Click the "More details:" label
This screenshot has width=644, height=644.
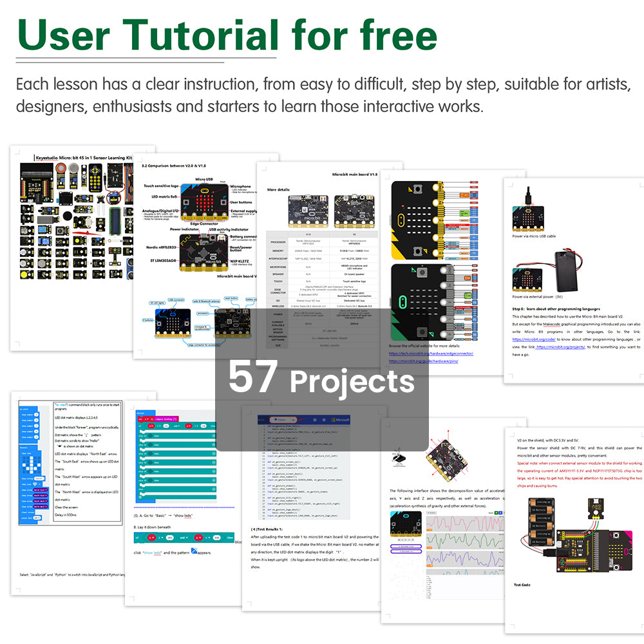coord(278,190)
